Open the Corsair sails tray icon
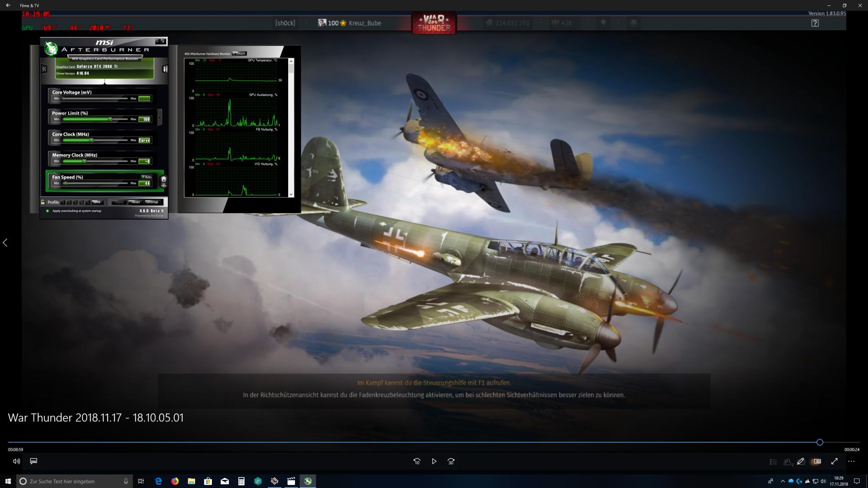The image size is (868, 488). (807, 481)
